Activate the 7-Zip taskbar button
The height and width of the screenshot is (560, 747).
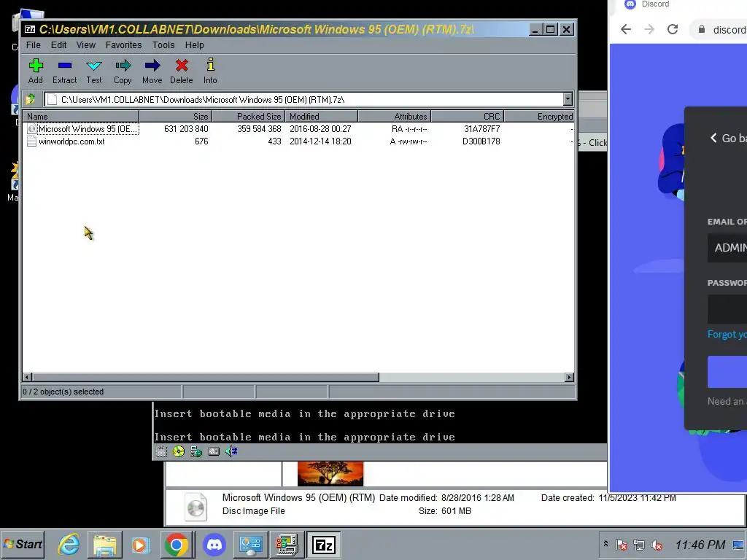coord(324,544)
